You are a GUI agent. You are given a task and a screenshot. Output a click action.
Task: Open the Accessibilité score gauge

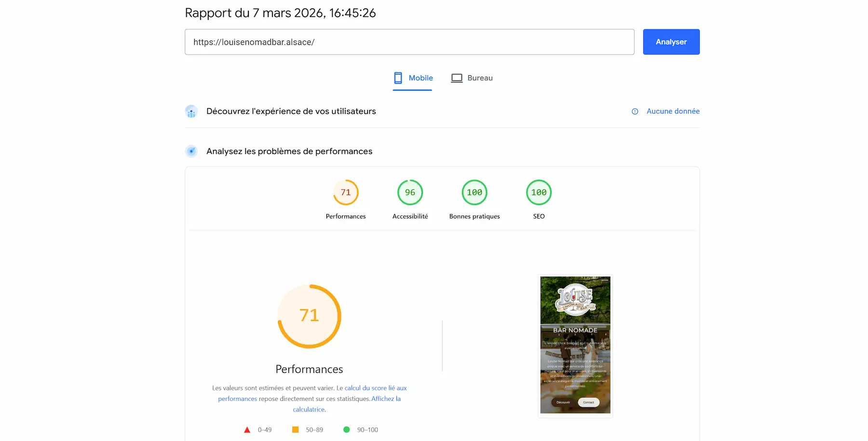click(x=410, y=192)
